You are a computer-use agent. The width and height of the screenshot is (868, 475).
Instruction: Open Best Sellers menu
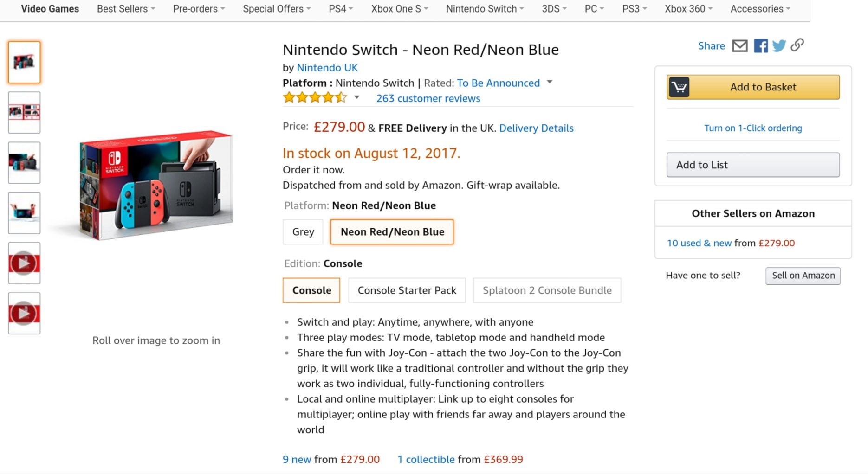pyautogui.click(x=126, y=9)
